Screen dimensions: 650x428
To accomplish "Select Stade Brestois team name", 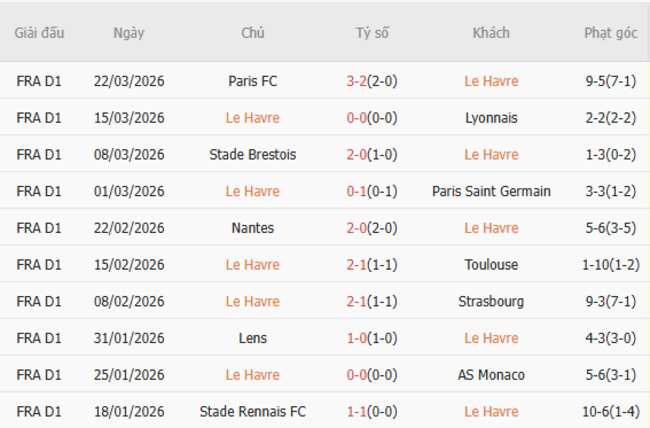I will tap(253, 155).
